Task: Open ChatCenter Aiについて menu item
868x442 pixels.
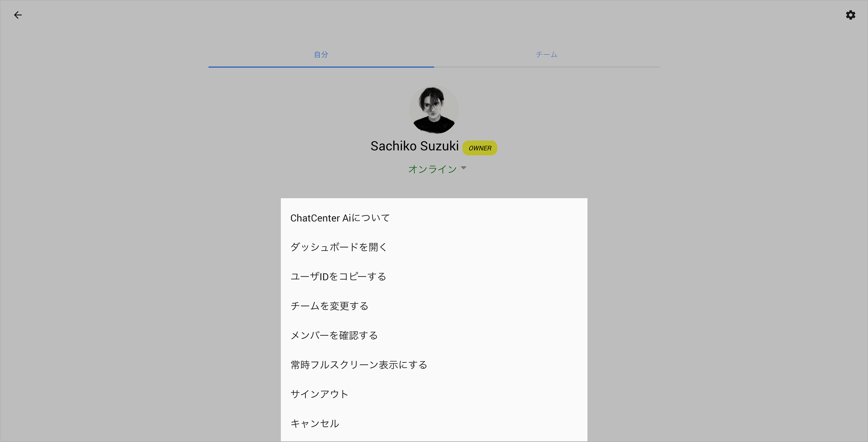Action: [340, 218]
